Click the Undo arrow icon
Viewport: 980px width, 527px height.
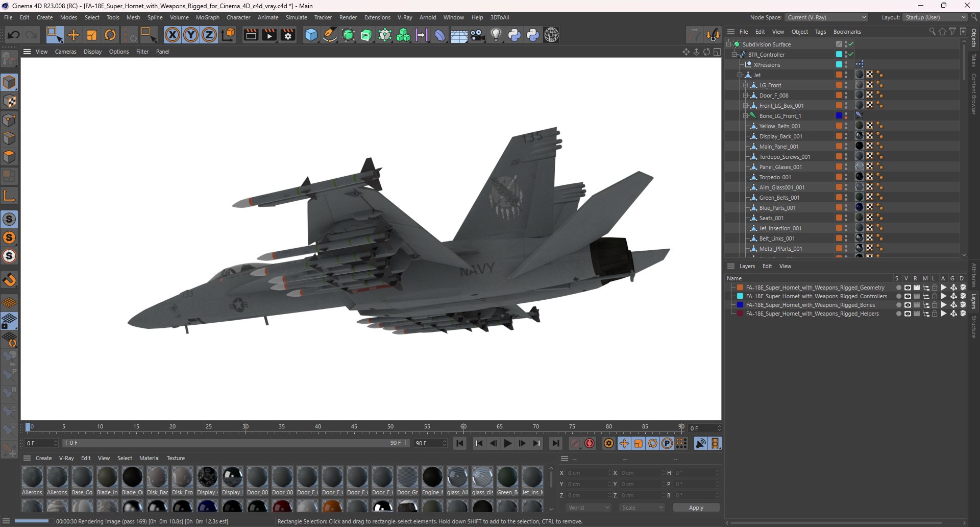[14, 35]
